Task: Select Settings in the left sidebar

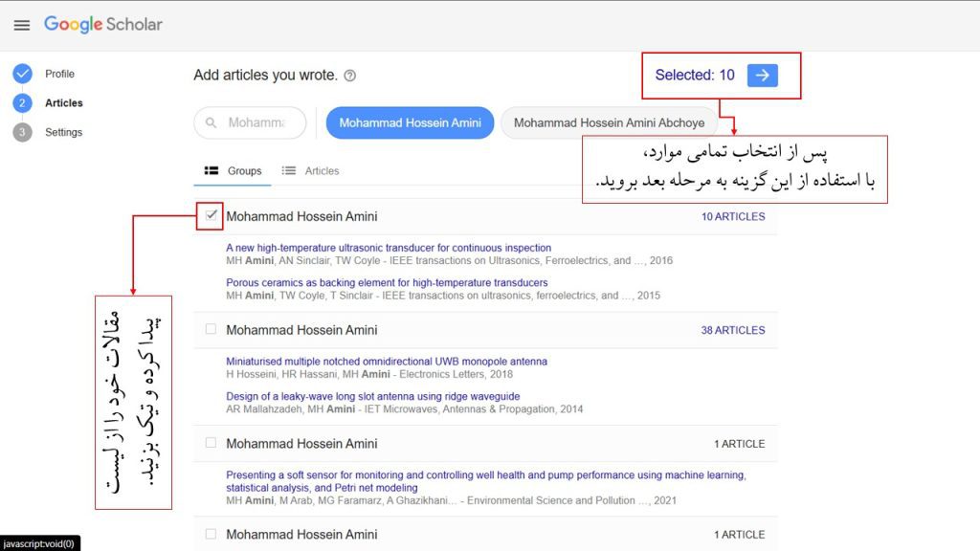Action: (63, 132)
